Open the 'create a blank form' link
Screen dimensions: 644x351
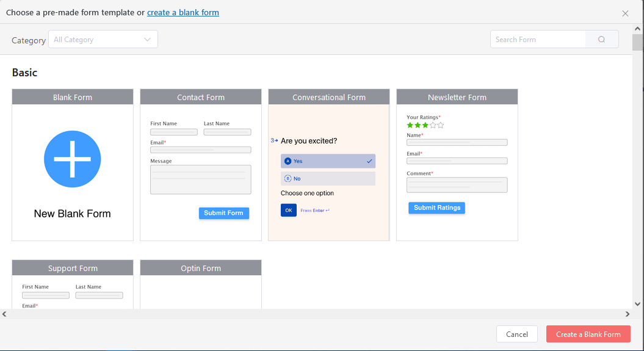point(183,12)
